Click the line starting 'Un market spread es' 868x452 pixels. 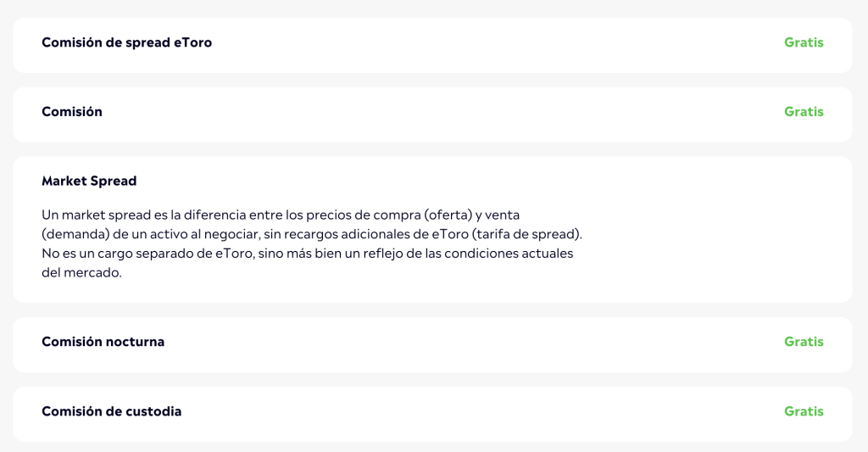280,215
